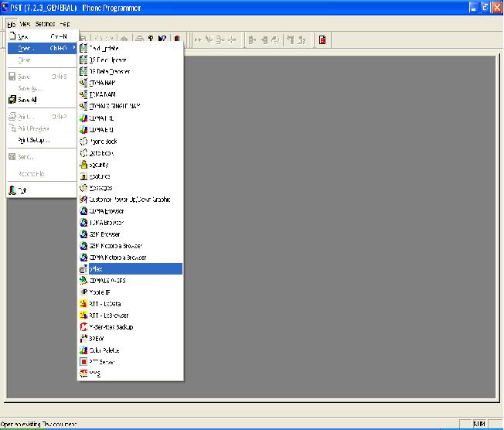Select the PTT Server entry
The width and height of the screenshot is (504, 430).
point(131,362)
